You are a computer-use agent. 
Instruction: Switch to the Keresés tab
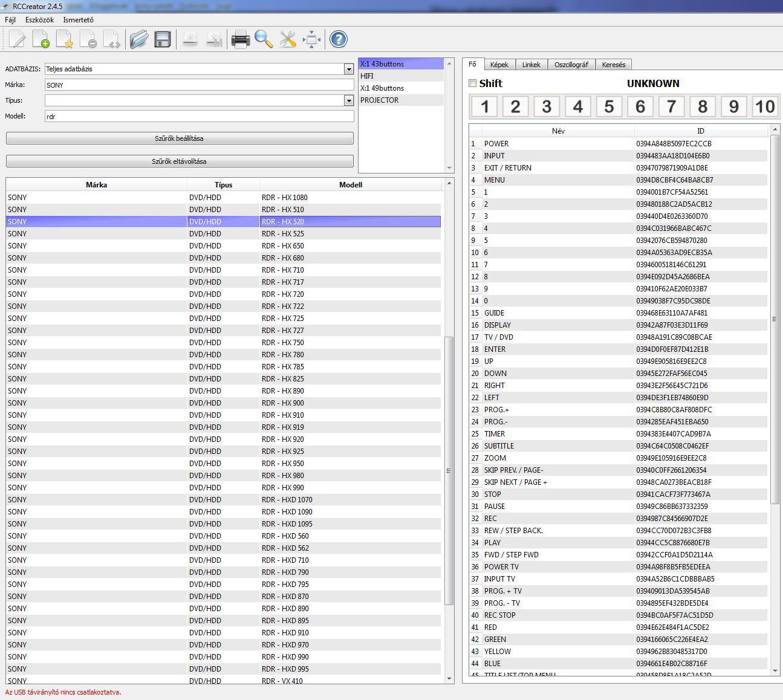[x=614, y=65]
